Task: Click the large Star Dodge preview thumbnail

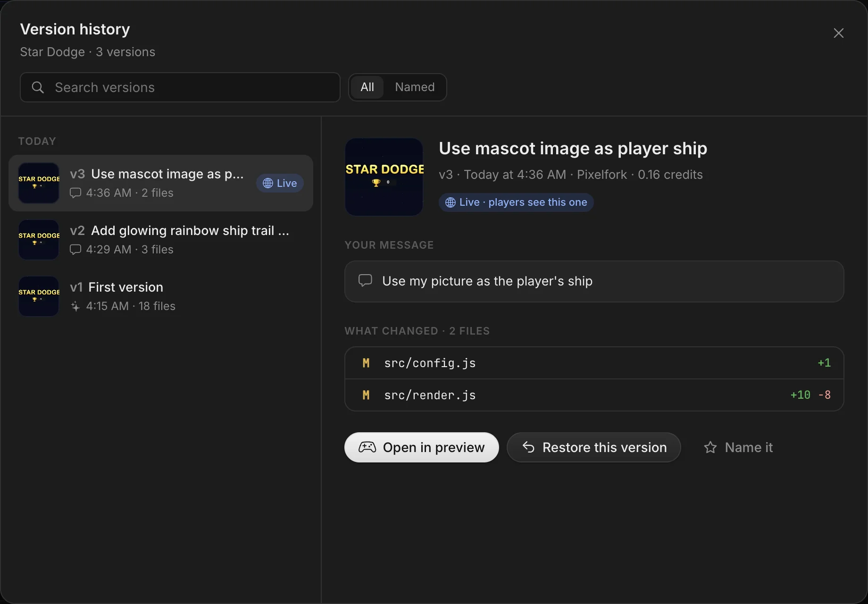Action: [384, 177]
